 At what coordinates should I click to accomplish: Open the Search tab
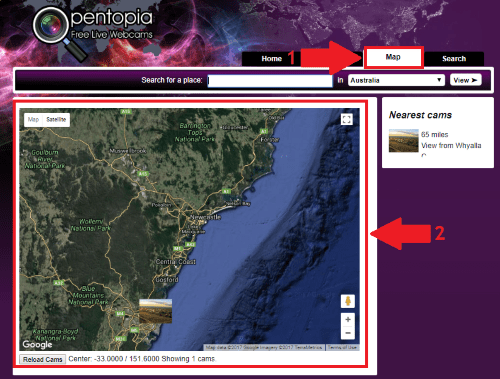coord(454,59)
